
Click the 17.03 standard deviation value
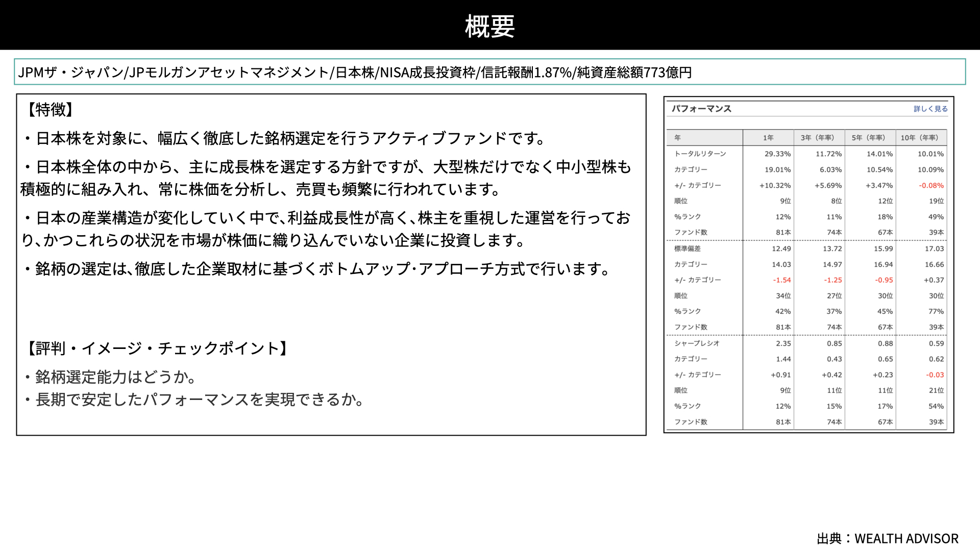[x=934, y=248]
